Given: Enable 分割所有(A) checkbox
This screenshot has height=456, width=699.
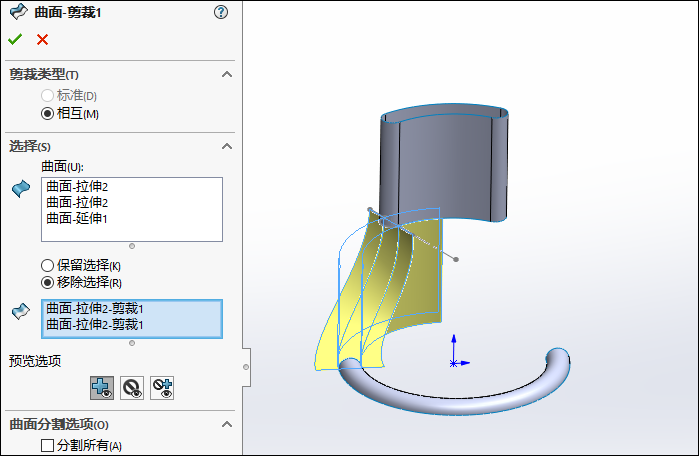Looking at the screenshot, I should (47, 445).
